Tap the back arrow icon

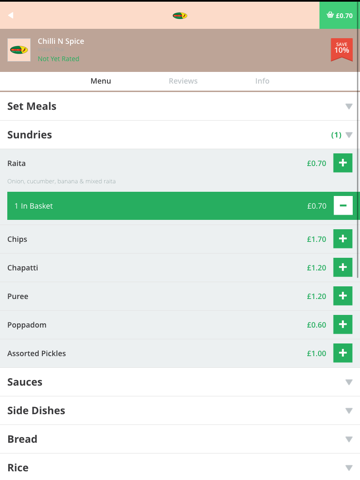[11, 15]
